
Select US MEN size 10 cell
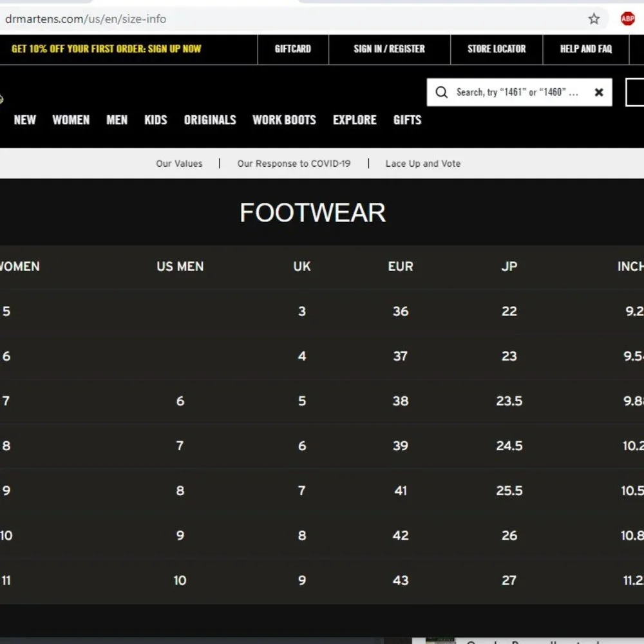[x=180, y=580]
